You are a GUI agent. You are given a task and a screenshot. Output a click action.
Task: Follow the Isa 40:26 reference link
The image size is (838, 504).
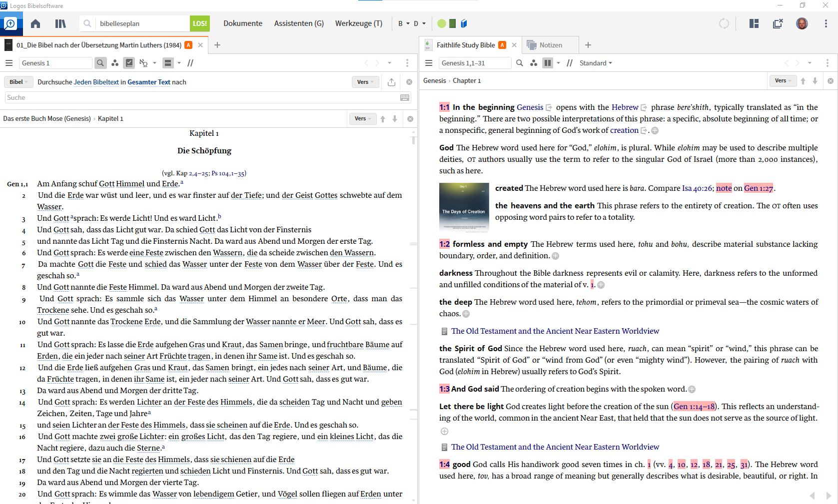(697, 188)
